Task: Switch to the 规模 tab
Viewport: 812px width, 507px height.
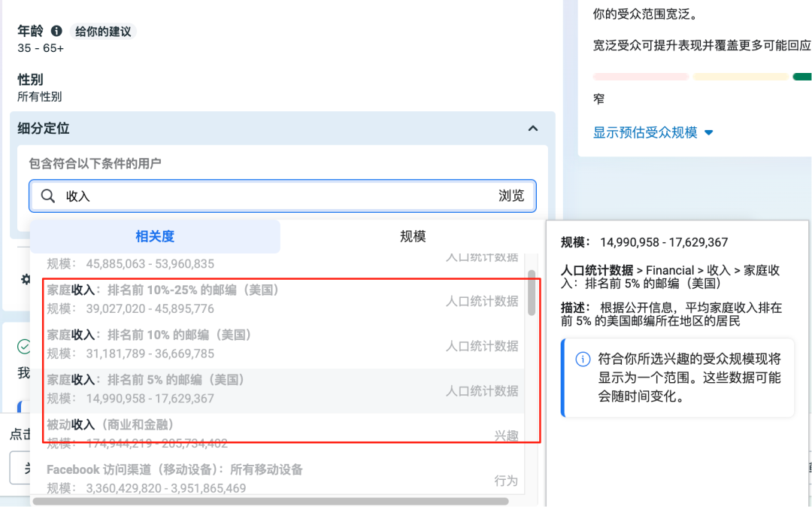Action: coord(413,237)
